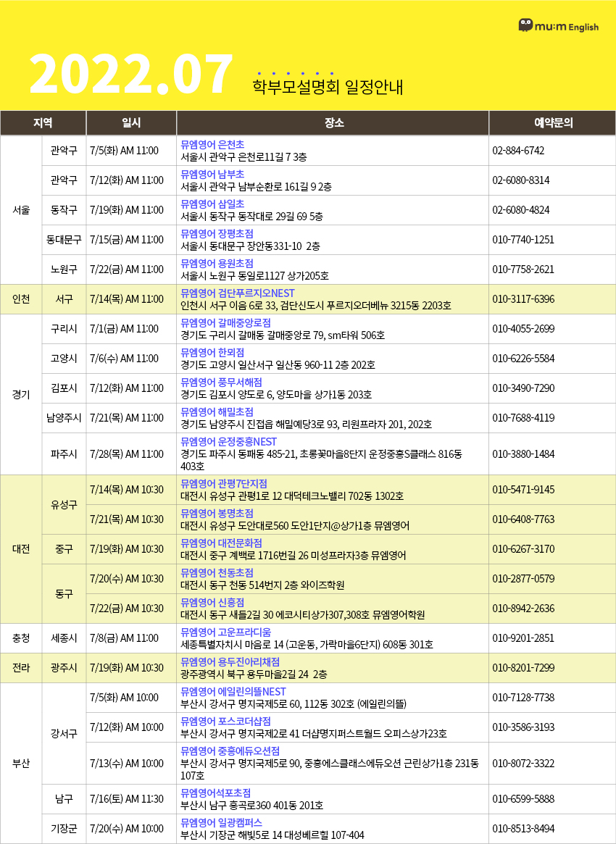This screenshot has height=844, width=616.
Task: Select phone number 02-6080-4824
Action: click(520, 210)
